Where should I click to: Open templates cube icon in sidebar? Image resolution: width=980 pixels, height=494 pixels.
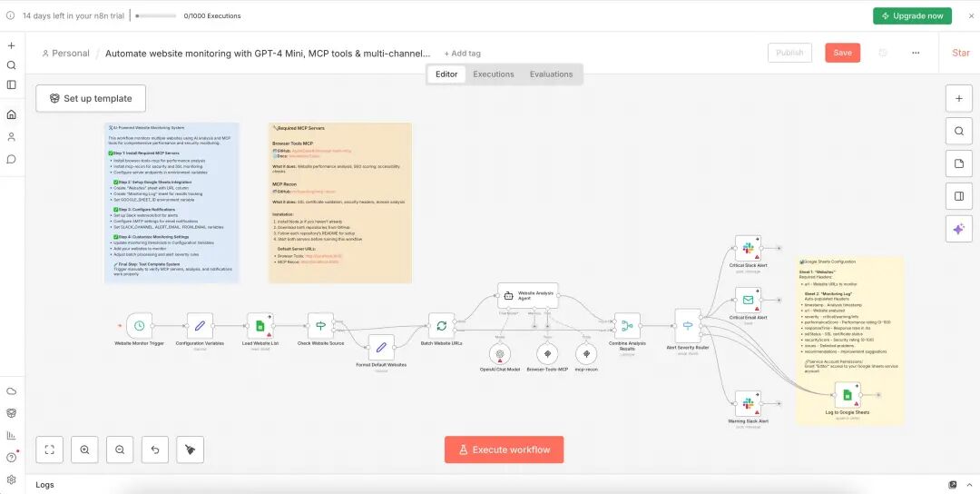[x=11, y=413]
